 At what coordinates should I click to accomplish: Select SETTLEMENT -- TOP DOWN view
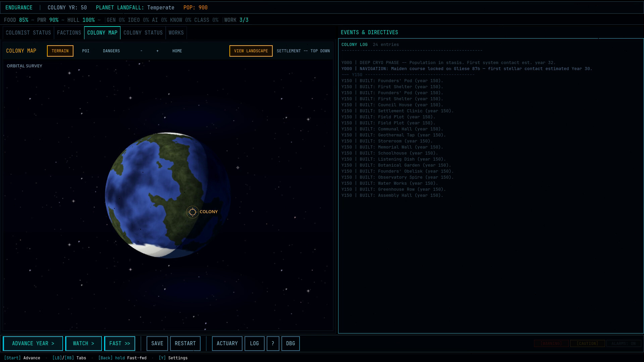click(303, 51)
